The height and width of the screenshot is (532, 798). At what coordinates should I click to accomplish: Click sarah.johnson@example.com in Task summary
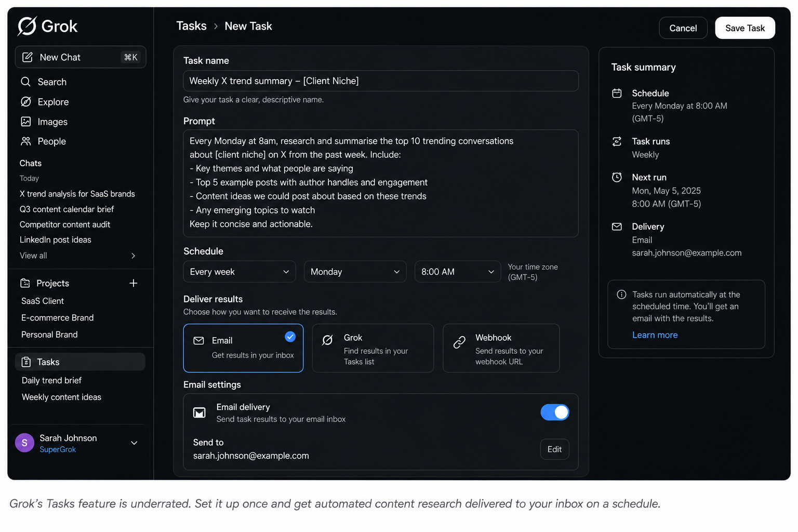pyautogui.click(x=687, y=253)
